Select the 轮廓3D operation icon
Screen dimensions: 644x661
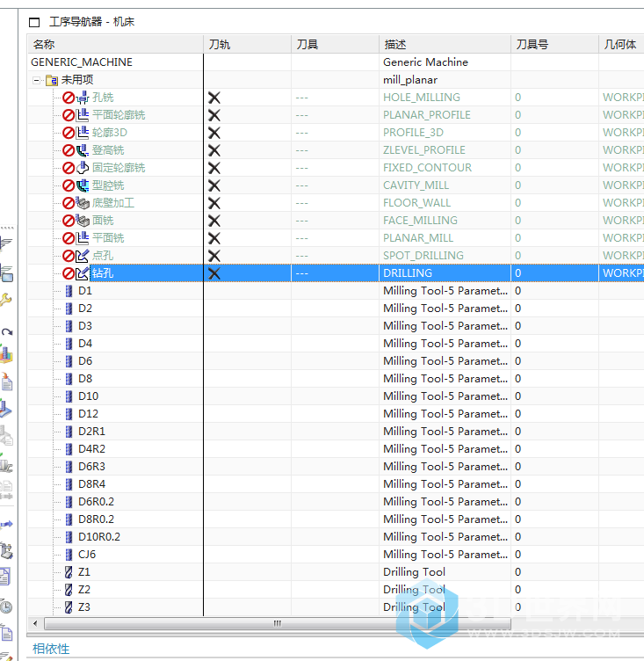(83, 133)
